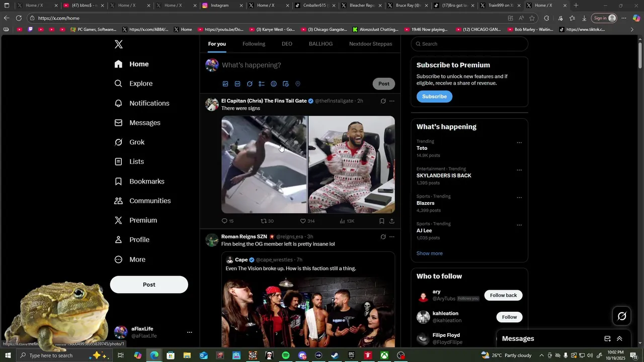The height and width of the screenshot is (362, 644).
Task: Click the Windows Start button
Action: (x=8, y=355)
